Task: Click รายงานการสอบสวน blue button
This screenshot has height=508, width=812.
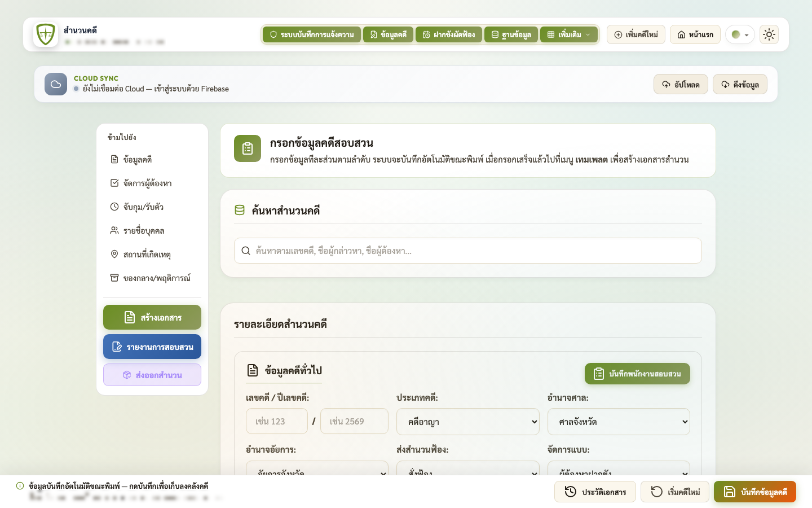Action: 152,347
